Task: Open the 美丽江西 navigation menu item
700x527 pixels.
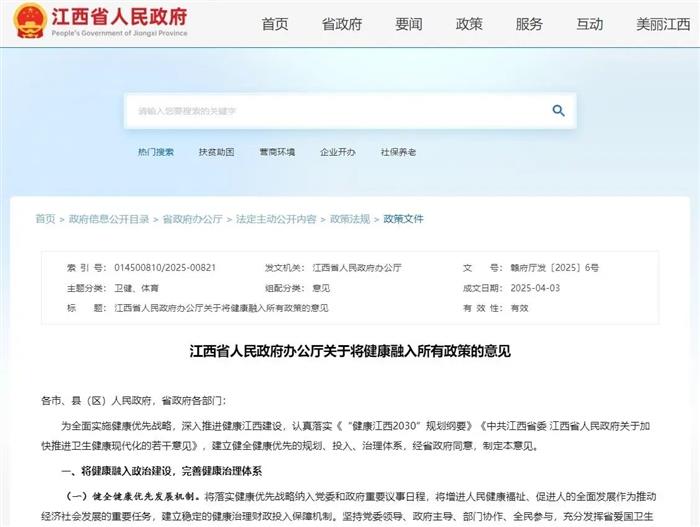Action: point(663,24)
